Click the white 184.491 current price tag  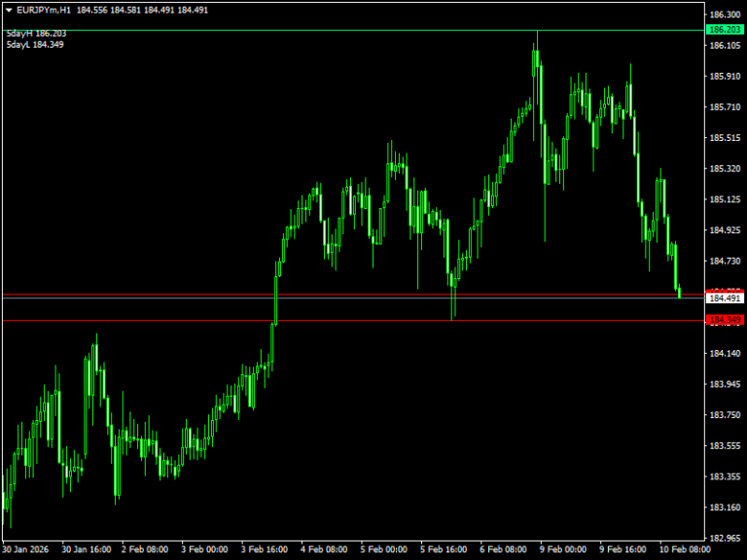pos(725,298)
